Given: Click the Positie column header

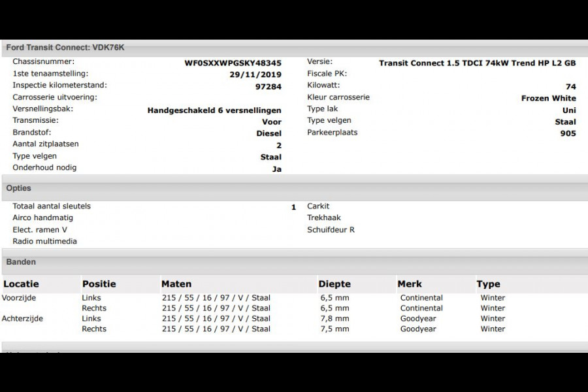Looking at the screenshot, I should (x=99, y=284).
